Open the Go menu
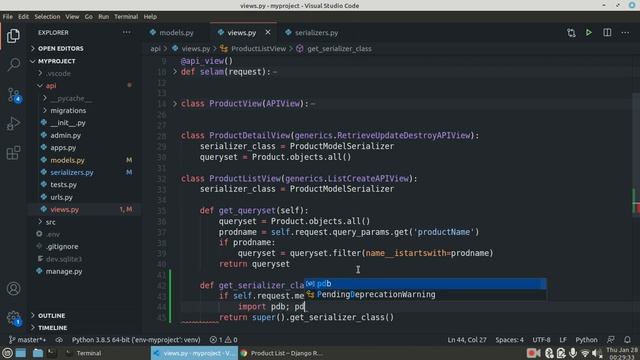 pyautogui.click(x=89, y=17)
